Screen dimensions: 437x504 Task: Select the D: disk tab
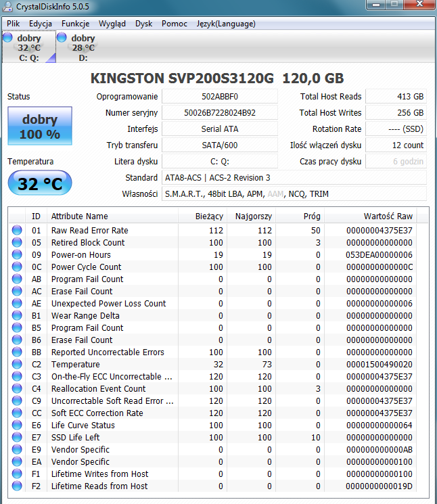click(83, 47)
